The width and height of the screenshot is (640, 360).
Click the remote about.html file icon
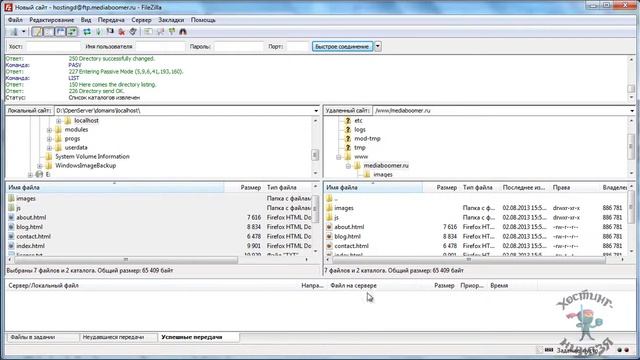(329, 227)
